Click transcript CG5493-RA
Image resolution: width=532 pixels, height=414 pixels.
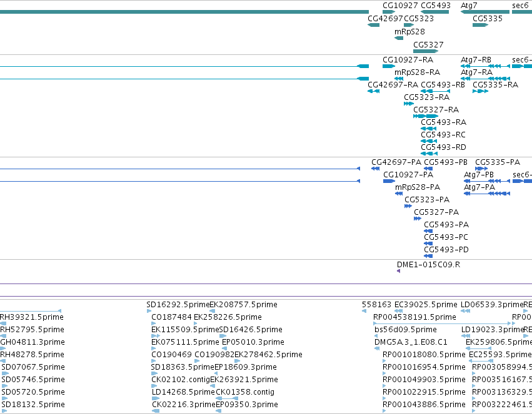(x=428, y=129)
